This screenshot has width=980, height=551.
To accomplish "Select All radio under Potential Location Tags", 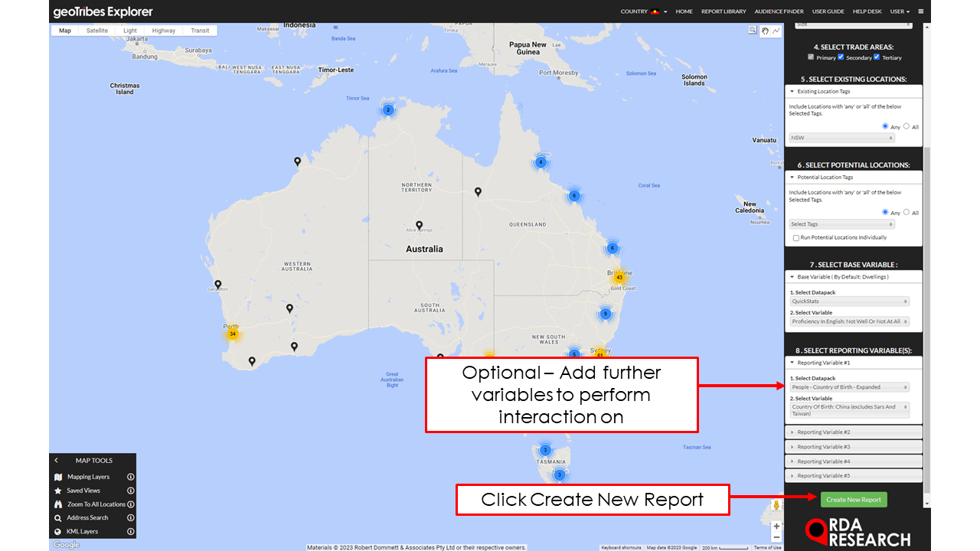I will click(x=906, y=212).
